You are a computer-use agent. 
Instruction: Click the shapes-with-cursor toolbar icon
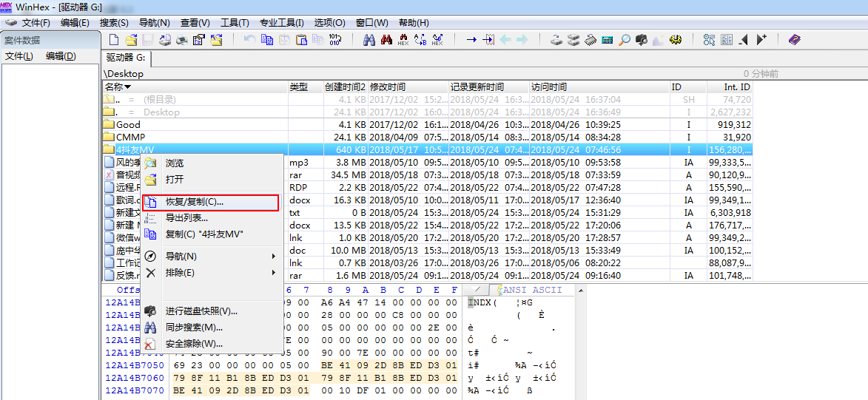tap(710, 40)
